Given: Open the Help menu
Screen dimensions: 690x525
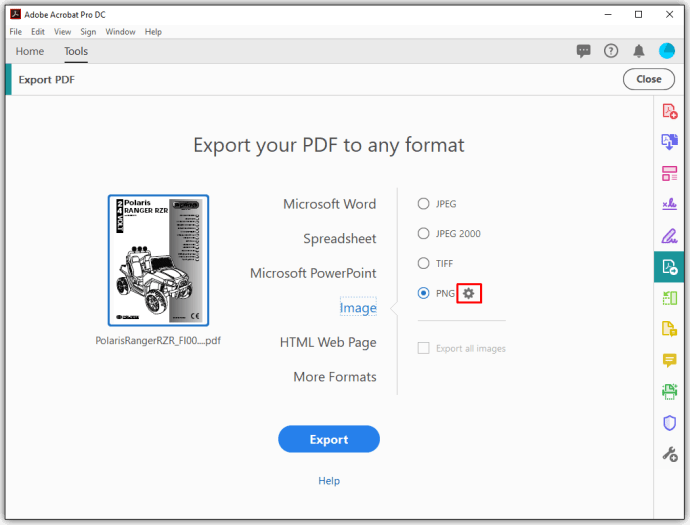Looking at the screenshot, I should (x=153, y=32).
